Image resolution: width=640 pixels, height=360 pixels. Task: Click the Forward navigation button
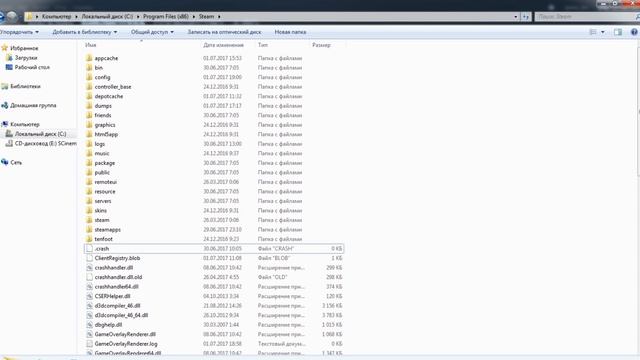pos(12,16)
